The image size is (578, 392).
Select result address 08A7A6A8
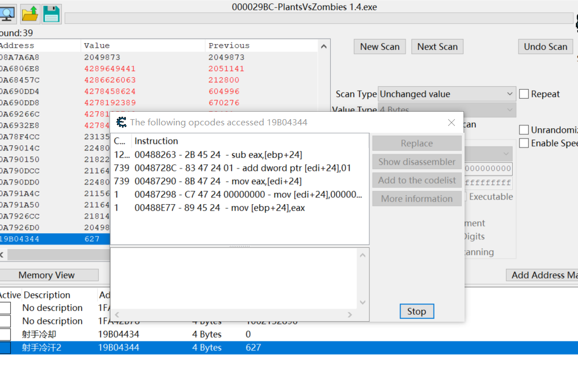[x=19, y=57]
